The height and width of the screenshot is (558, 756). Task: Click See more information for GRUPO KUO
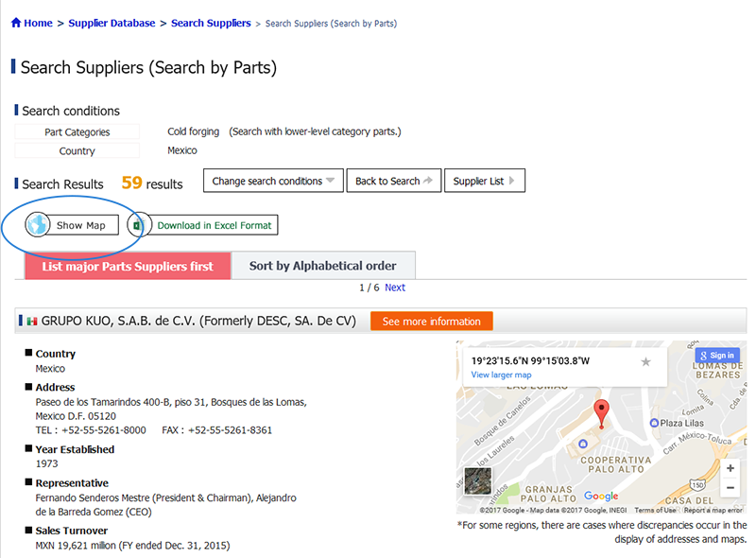pyautogui.click(x=432, y=322)
